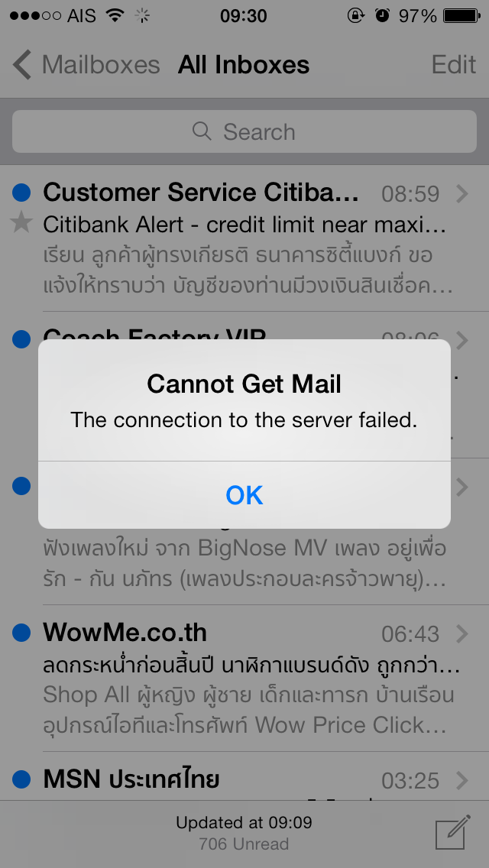Tap Edit in the navigation bar
This screenshot has height=868, width=489.
[454, 65]
